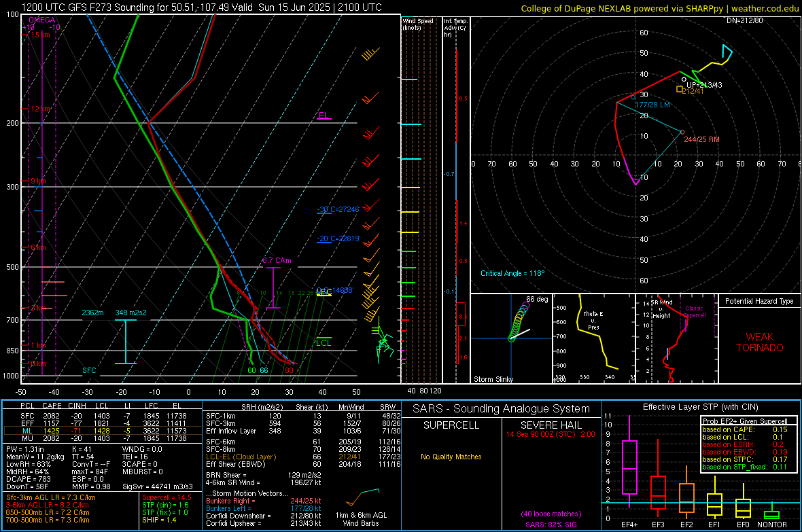Click the 'BRN Shear =' line
Viewport: 802px width, 532px height.
coord(264,475)
